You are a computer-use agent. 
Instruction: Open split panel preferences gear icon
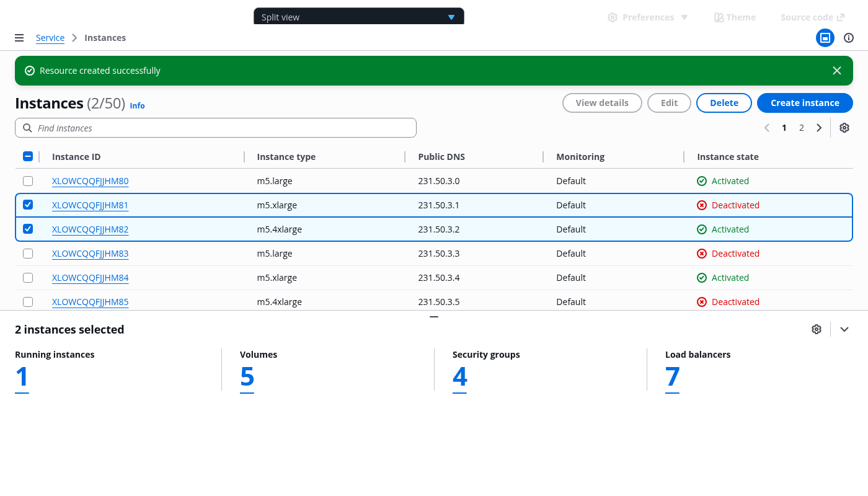tap(816, 329)
